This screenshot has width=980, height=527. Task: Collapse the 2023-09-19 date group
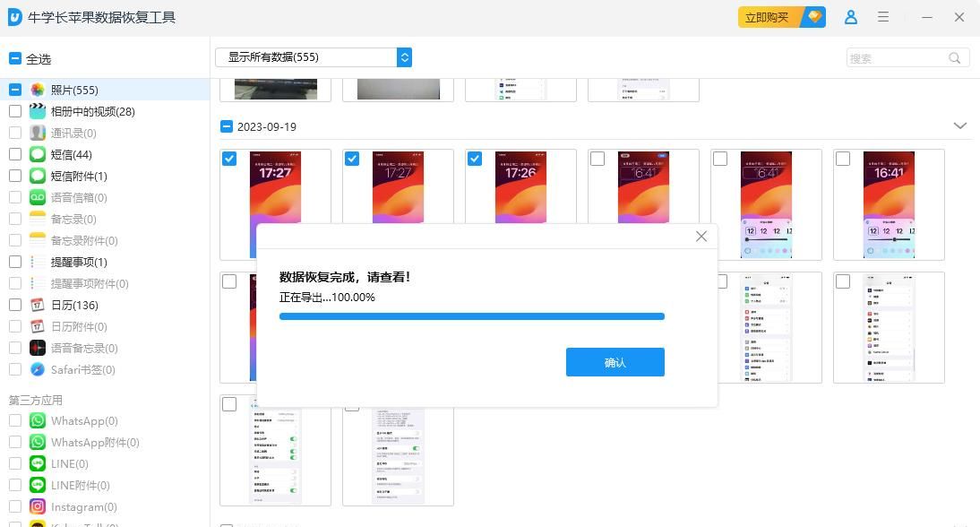point(960,126)
